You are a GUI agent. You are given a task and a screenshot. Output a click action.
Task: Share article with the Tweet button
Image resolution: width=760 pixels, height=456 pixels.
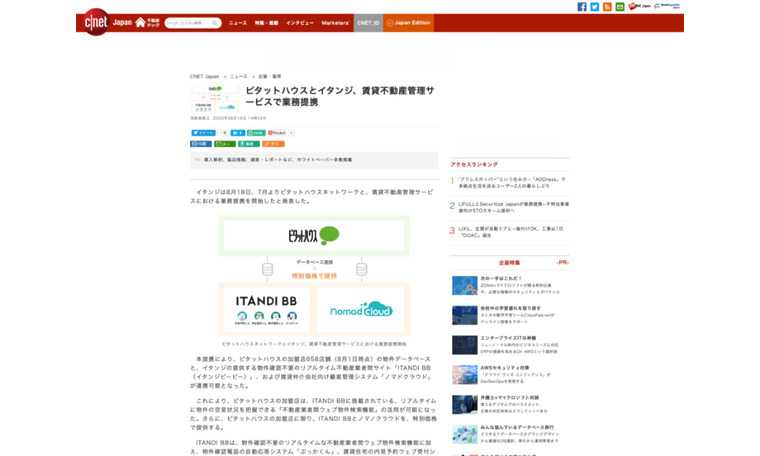tap(203, 132)
